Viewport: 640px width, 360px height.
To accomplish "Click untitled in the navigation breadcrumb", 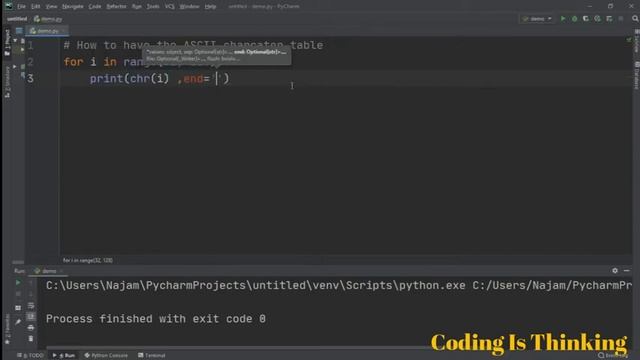I will tap(17, 19).
